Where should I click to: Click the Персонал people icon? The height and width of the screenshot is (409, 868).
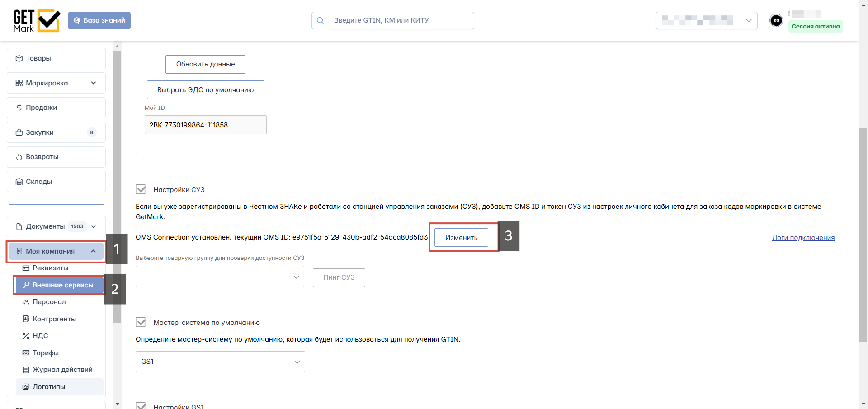pyautogui.click(x=26, y=302)
